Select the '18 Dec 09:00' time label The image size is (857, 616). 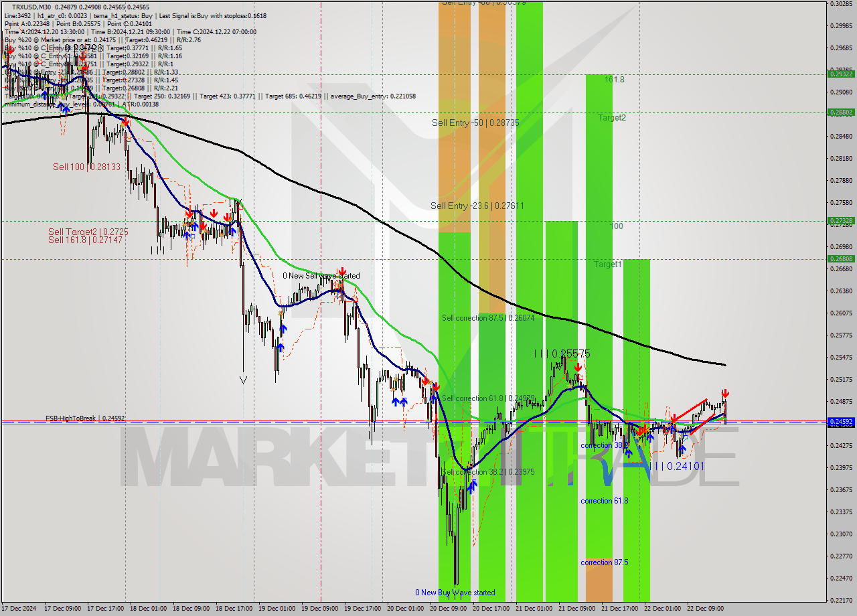[191, 609]
